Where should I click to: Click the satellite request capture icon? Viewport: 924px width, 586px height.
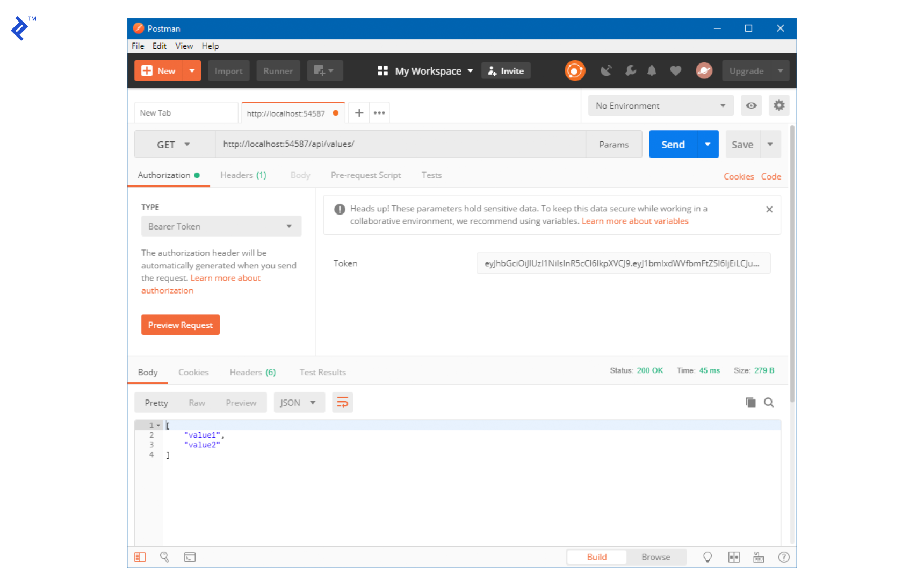tap(607, 70)
